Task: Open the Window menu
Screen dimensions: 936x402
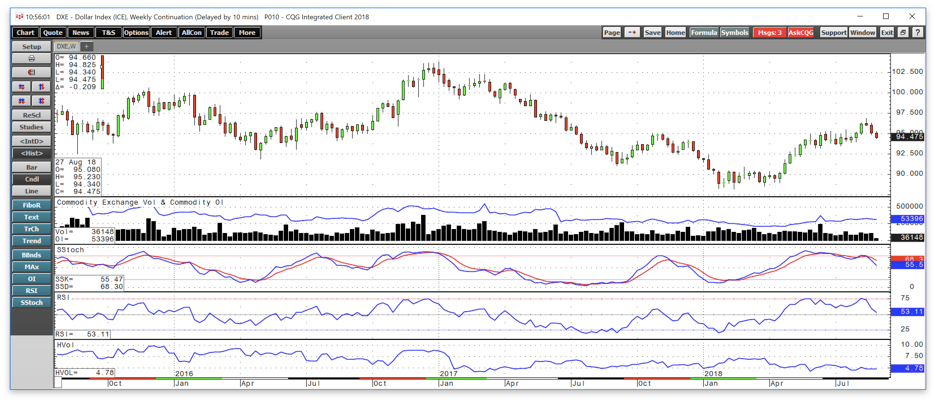Action: pyautogui.click(x=863, y=33)
